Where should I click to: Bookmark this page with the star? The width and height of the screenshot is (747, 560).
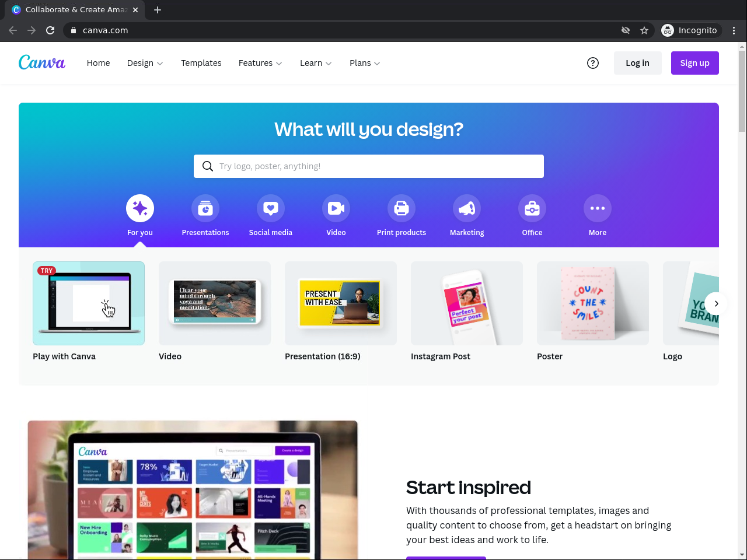click(x=644, y=30)
